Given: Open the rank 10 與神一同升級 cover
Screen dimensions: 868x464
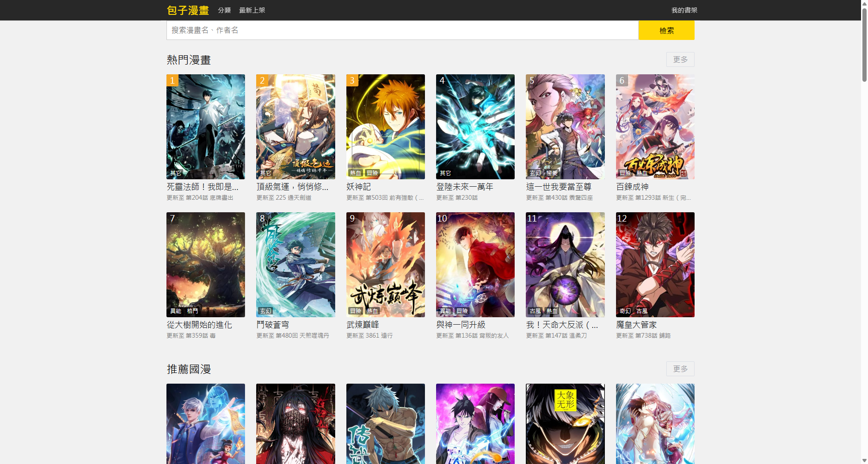Looking at the screenshot, I should (475, 265).
